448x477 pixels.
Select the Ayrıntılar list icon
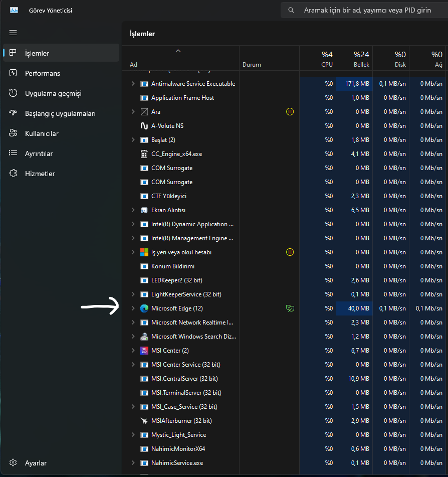click(13, 153)
